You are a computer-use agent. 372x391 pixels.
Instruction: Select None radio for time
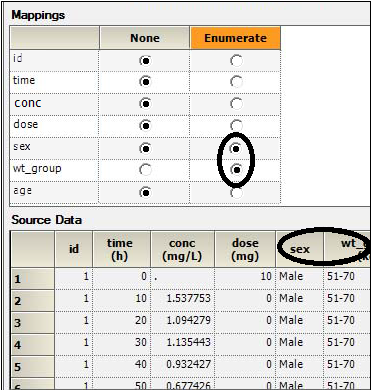(x=145, y=82)
